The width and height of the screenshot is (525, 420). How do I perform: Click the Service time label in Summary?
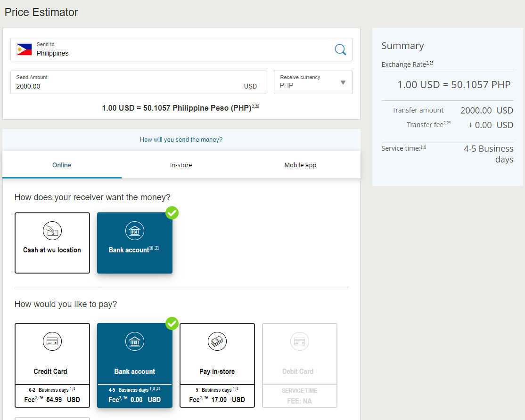(404, 148)
